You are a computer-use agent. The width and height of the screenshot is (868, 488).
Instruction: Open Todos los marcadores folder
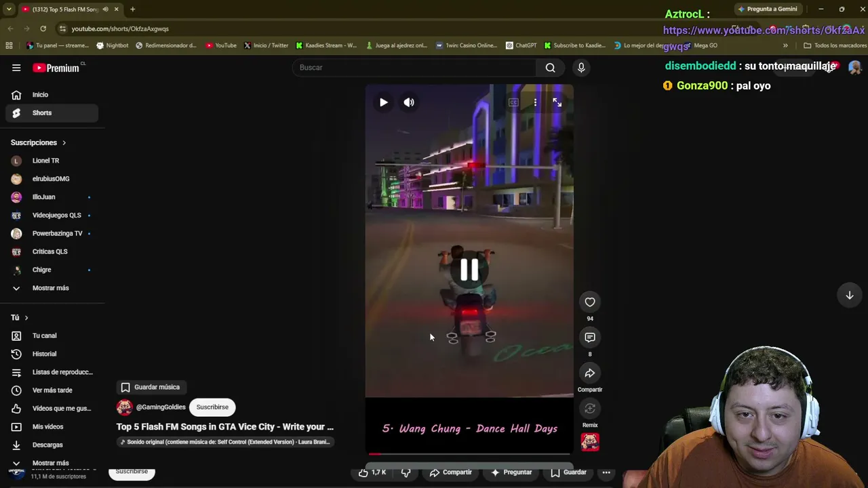click(835, 45)
